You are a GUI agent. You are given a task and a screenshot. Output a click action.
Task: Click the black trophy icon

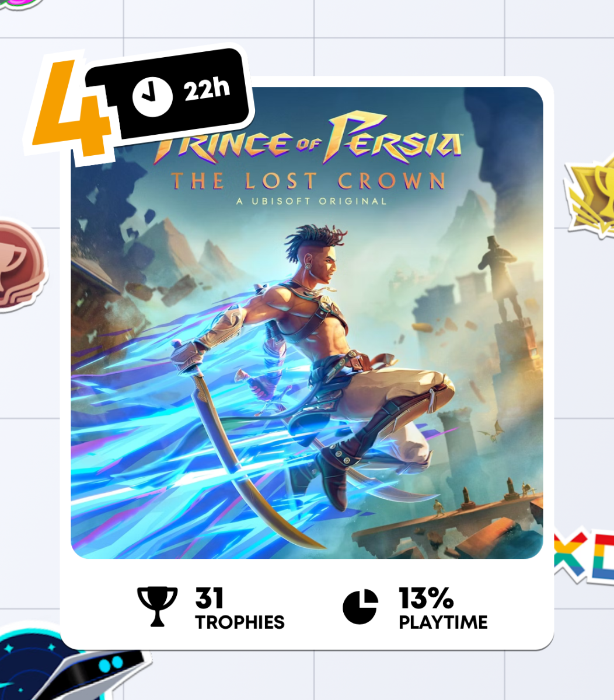click(157, 607)
